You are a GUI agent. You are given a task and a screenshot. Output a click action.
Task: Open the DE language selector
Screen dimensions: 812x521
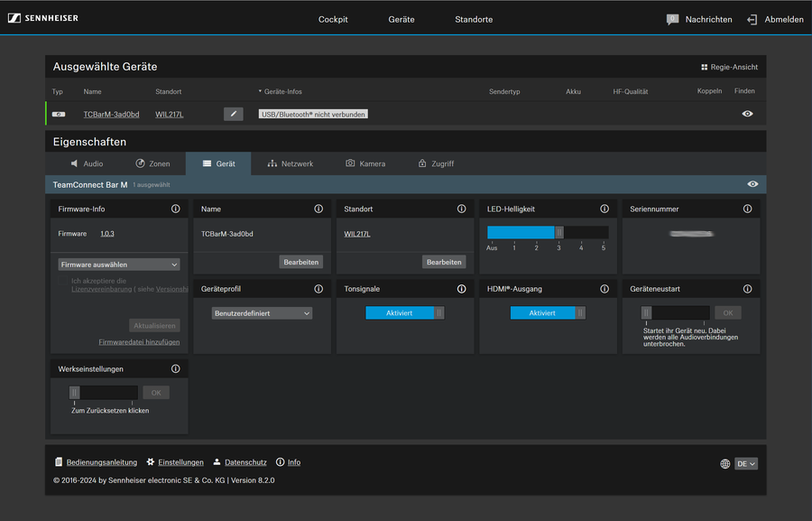[746, 464]
